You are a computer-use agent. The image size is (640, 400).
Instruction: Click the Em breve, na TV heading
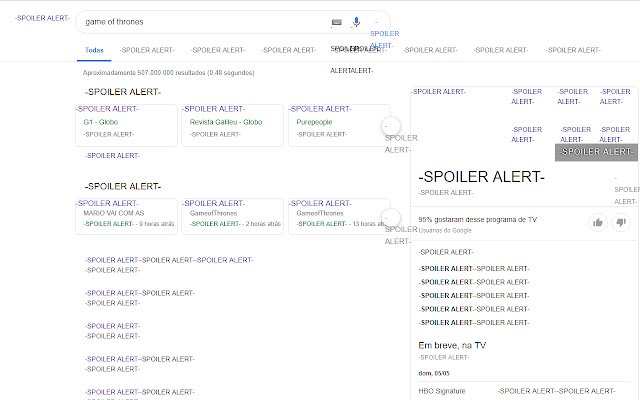[452, 345]
